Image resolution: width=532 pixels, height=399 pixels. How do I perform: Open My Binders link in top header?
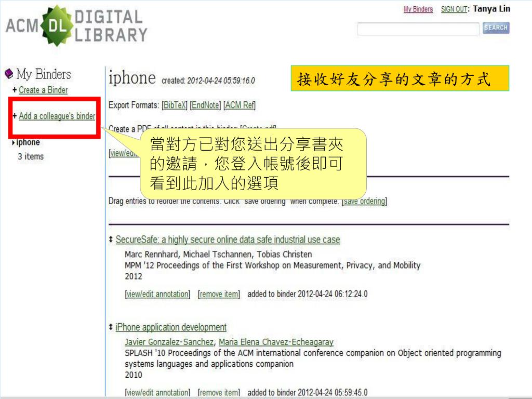(x=418, y=9)
